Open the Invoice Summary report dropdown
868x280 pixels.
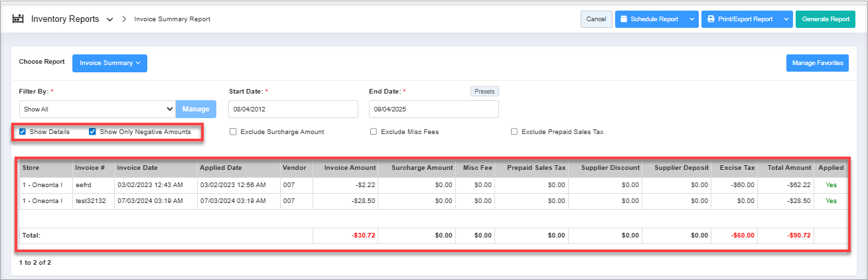(109, 63)
